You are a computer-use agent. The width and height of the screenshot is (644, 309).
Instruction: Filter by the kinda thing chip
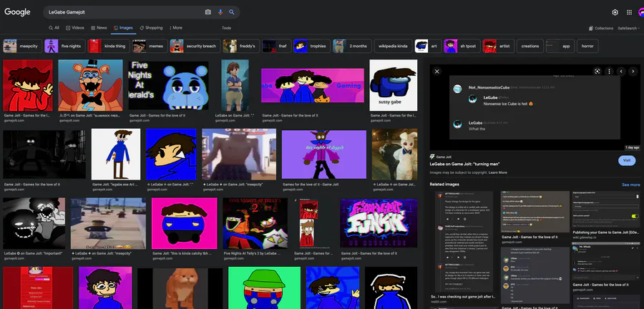click(109, 46)
